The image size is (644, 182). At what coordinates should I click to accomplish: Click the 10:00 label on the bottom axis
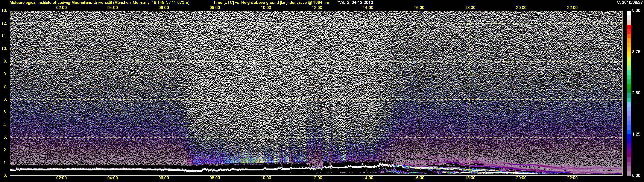point(266,178)
